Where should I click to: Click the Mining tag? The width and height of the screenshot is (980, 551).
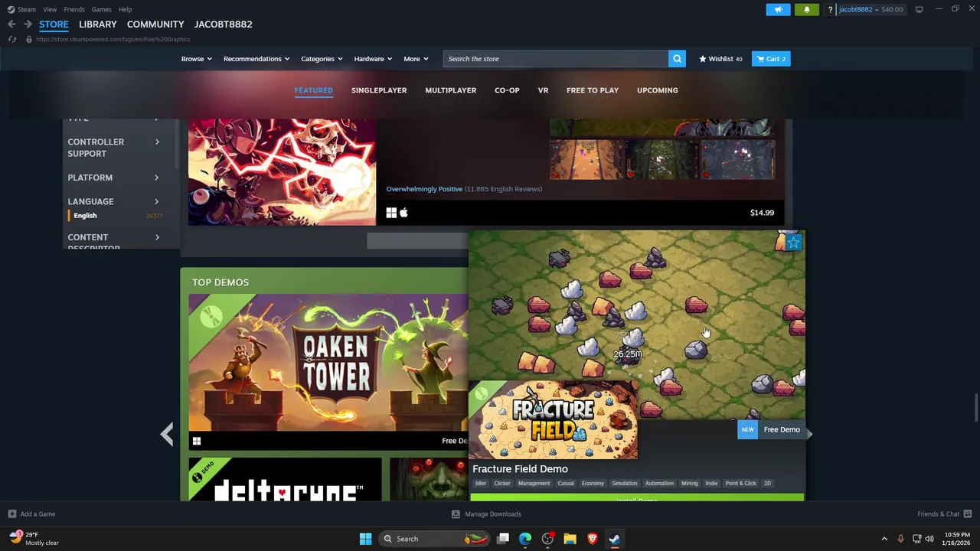pyautogui.click(x=690, y=484)
